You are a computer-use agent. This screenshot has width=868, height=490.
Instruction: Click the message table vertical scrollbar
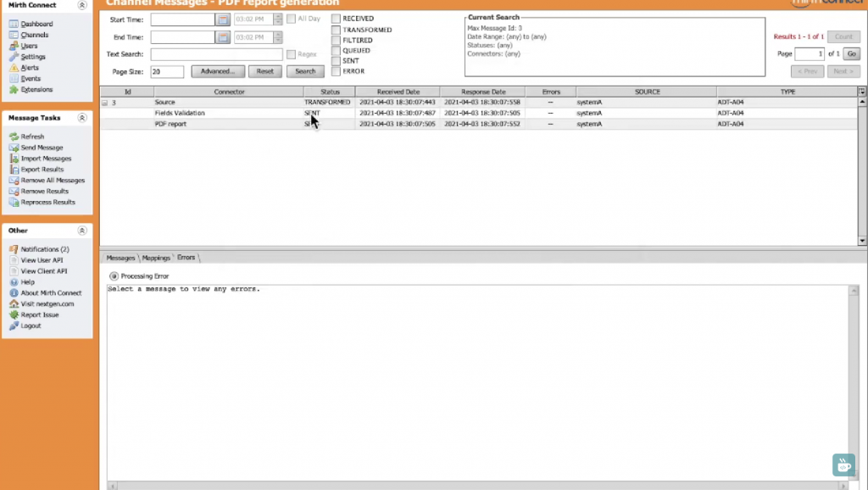tap(862, 171)
